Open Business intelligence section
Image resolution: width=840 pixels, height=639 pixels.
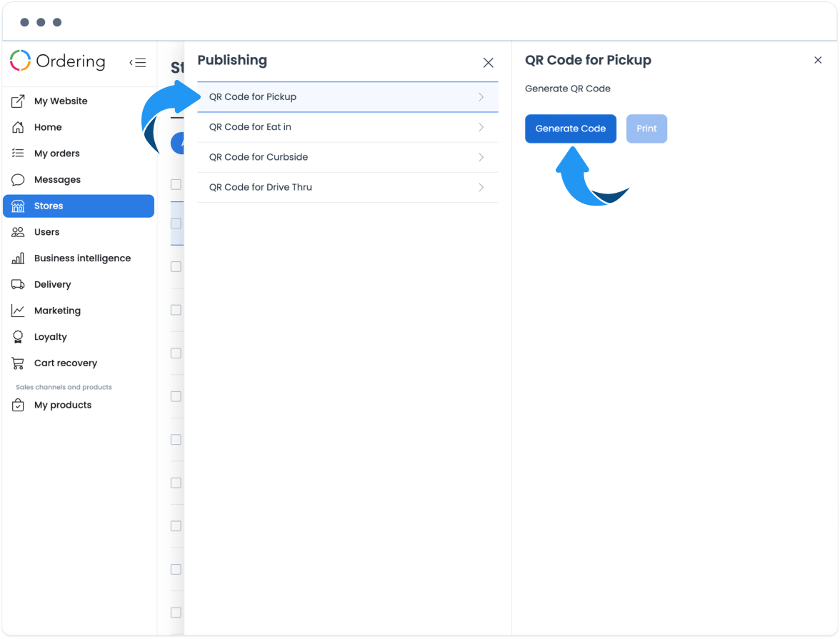(x=79, y=258)
